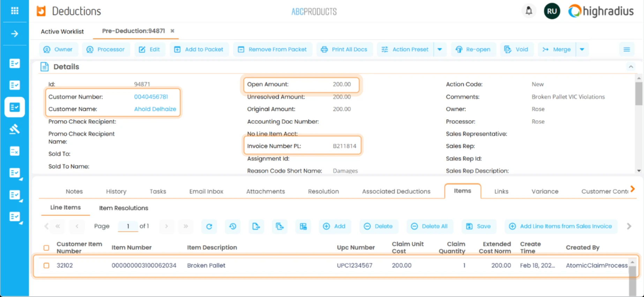Open the Notes tab
Image resolution: width=644 pixels, height=297 pixels.
74,191
